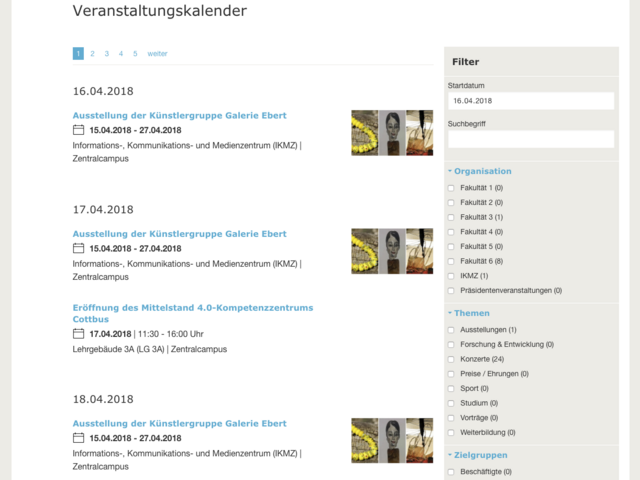Check the IKMZ organisation filter
The height and width of the screenshot is (480, 640).
(x=451, y=276)
